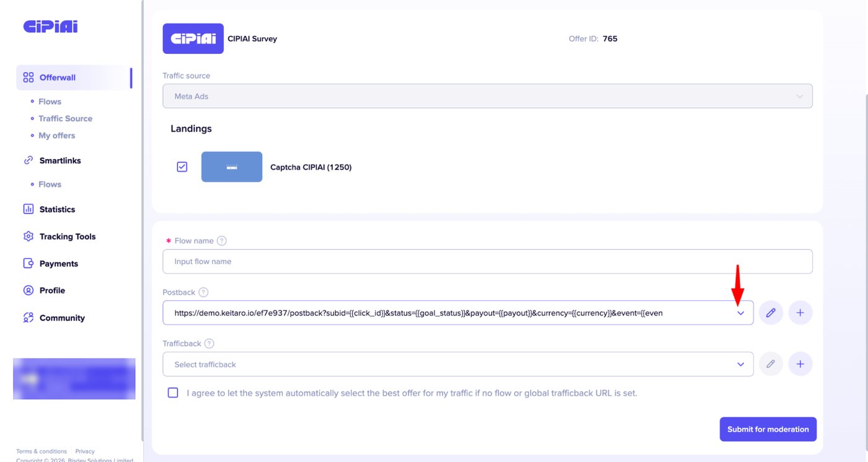Viewport: 868px width, 462px height.
Task: Click the blurred account banner in sidebar
Action: (x=74, y=378)
